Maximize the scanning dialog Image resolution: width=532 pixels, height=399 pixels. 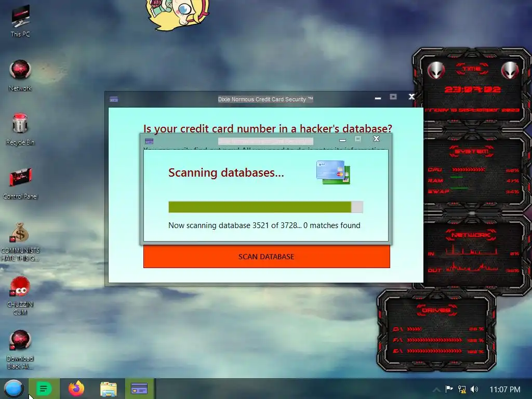[358, 139]
